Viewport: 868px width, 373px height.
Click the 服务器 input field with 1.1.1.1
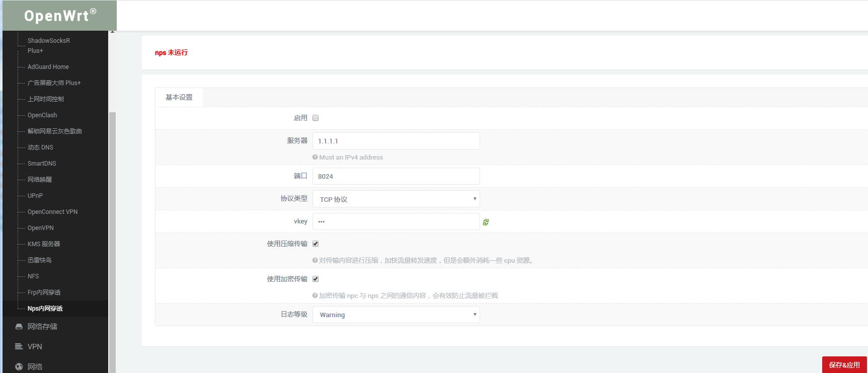tap(396, 141)
